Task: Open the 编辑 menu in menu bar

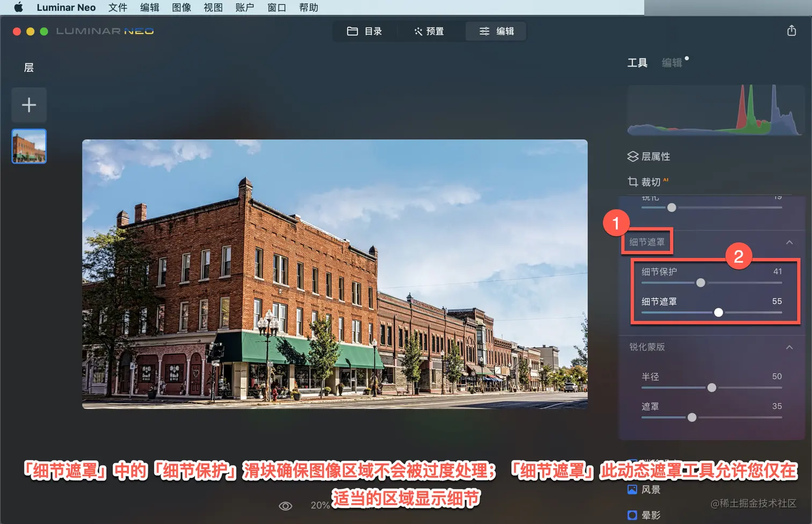Action: (149, 8)
